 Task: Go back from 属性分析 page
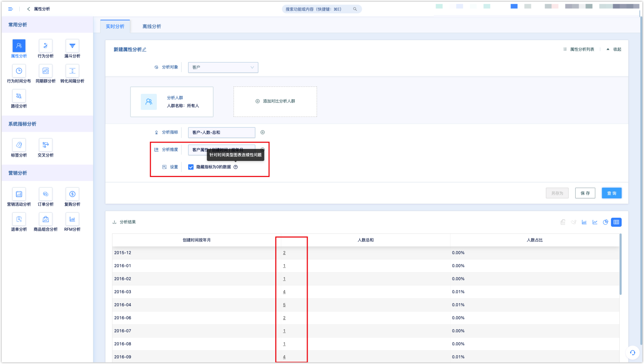[x=29, y=9]
